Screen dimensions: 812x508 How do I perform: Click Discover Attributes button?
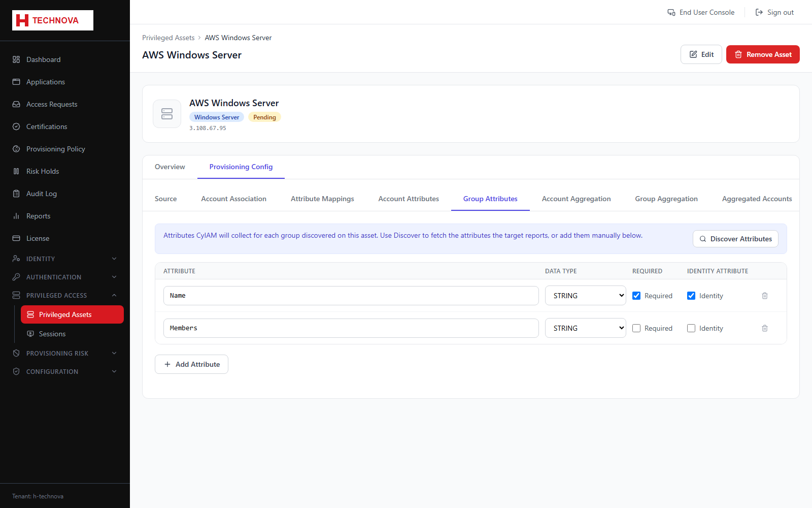pos(735,239)
